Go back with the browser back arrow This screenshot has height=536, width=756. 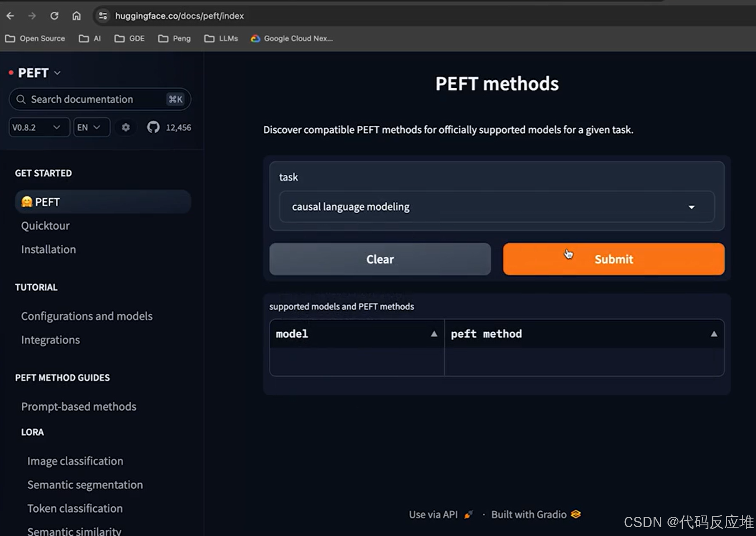click(10, 16)
